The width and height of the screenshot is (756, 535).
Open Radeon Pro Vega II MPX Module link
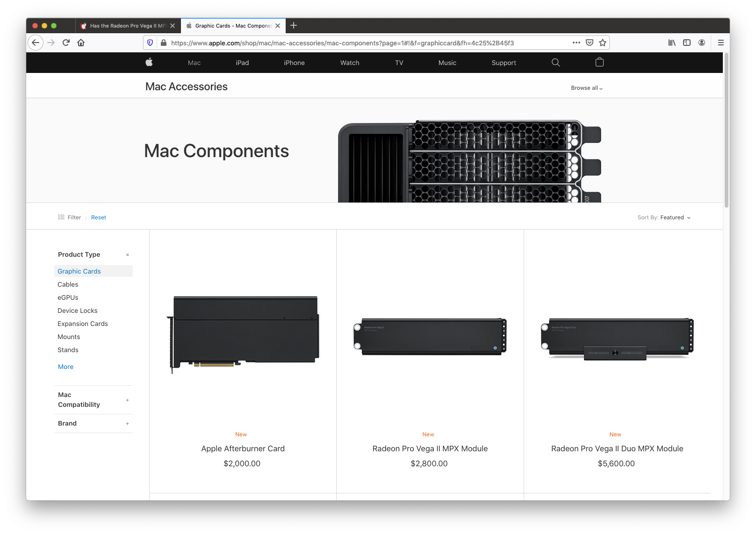pos(430,448)
